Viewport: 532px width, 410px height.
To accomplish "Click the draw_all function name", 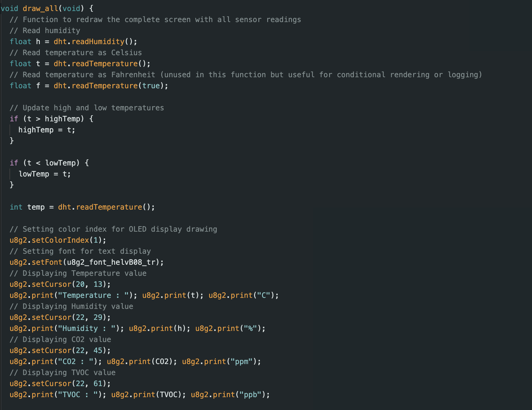I will [40, 9].
